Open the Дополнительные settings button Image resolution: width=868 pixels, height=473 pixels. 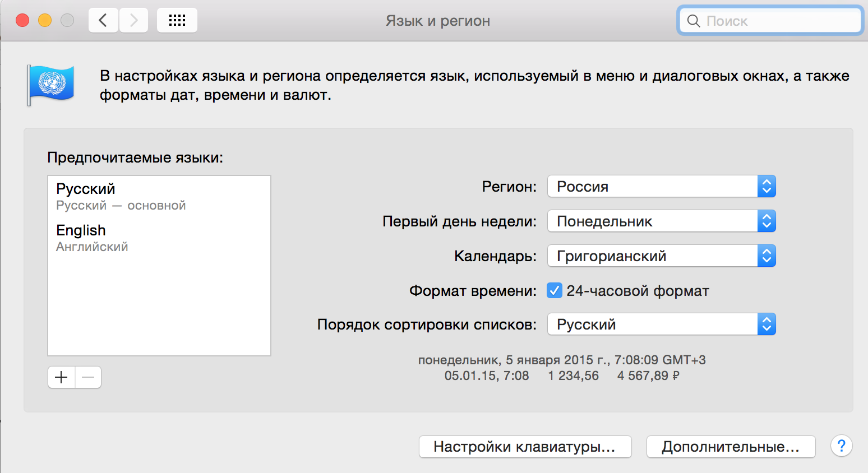(731, 447)
